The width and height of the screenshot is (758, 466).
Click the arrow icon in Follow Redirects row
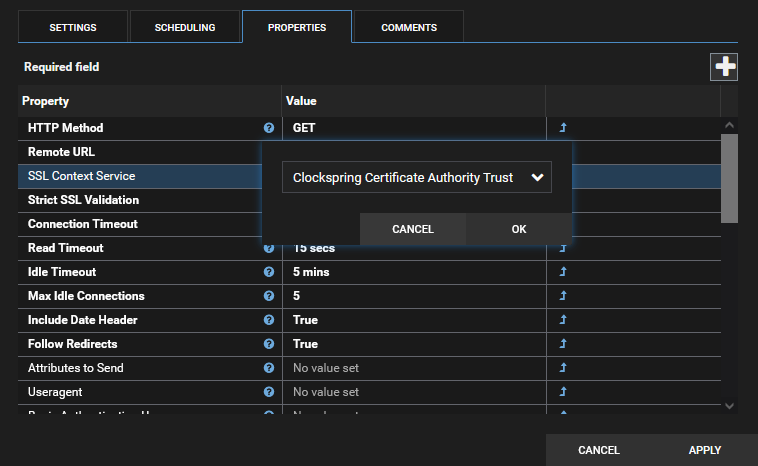[563, 344]
